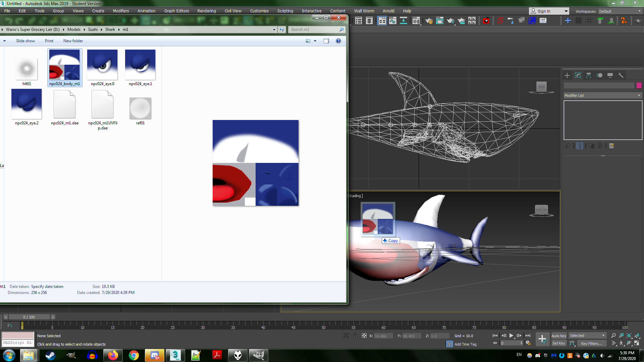The width and height of the screenshot is (644, 362).
Task: Switch to the Modify command panel tab
Action: pos(578,75)
